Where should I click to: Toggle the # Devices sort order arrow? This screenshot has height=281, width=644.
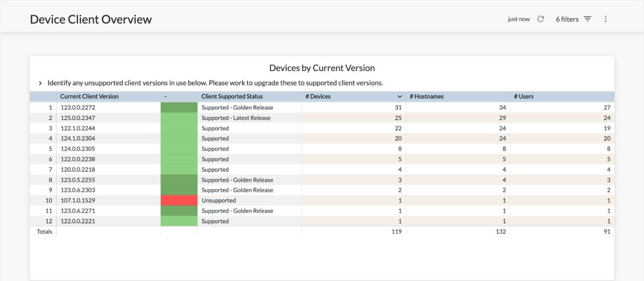(x=399, y=97)
